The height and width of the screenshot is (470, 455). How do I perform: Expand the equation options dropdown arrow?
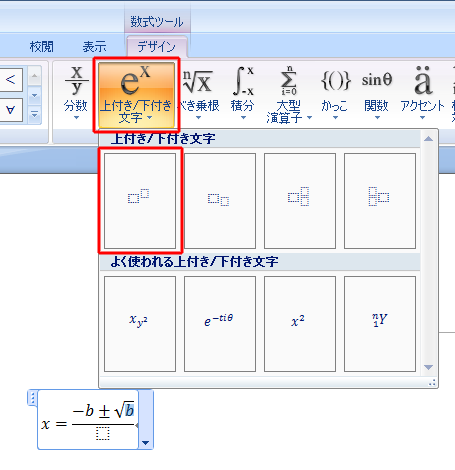pyautogui.click(x=146, y=443)
